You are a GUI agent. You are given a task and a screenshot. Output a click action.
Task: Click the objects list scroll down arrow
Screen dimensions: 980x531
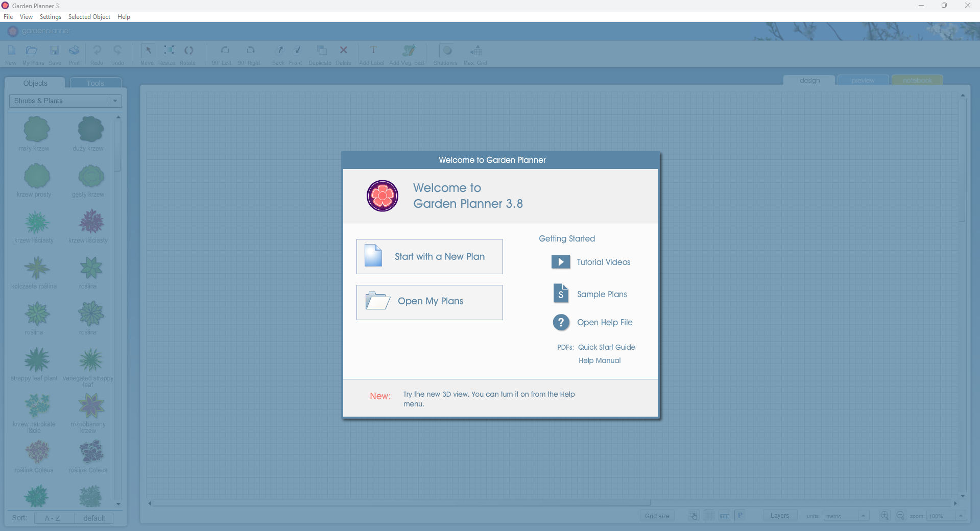(x=118, y=504)
